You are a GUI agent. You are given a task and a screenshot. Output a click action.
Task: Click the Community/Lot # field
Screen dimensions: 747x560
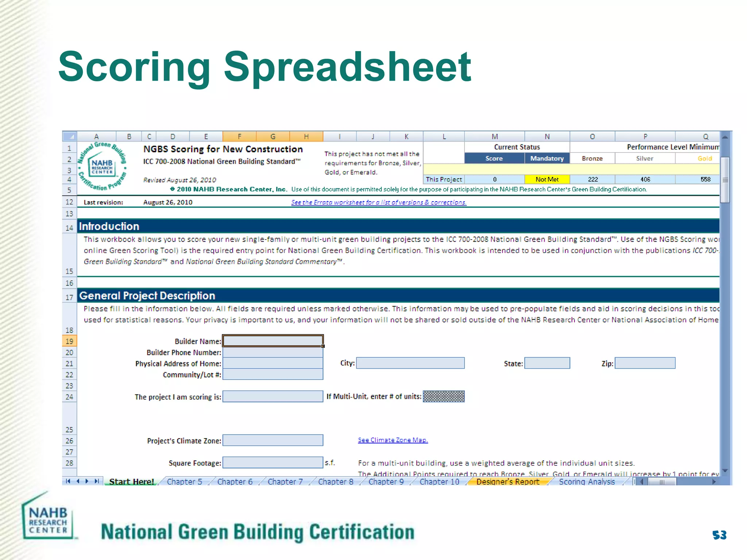pyautogui.click(x=273, y=374)
